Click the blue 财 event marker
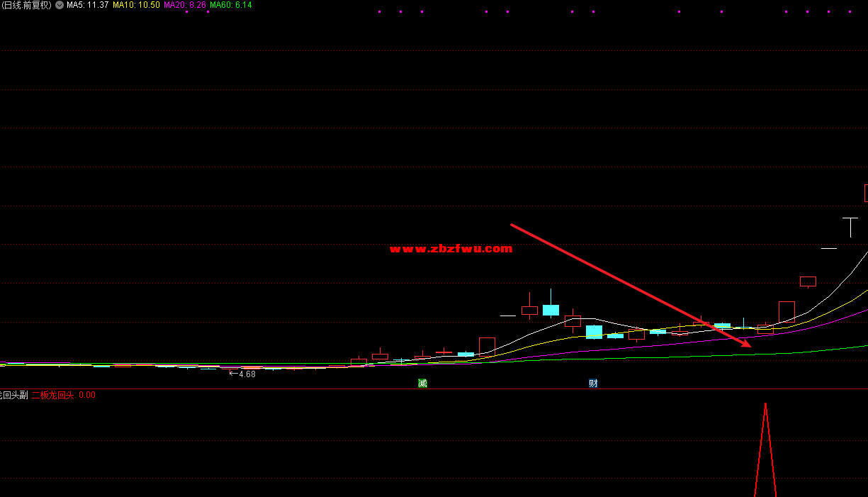The image size is (868, 497). pyautogui.click(x=593, y=383)
